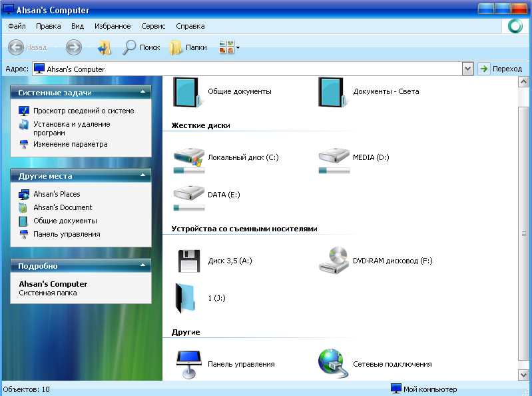Click the Ahsan's Places icon
The width and height of the screenshot is (532, 396).
(24, 194)
